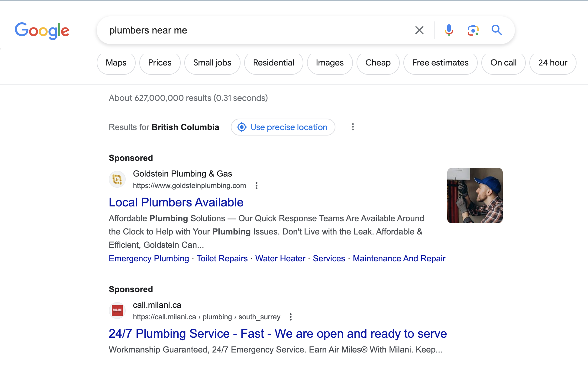
Task: Select the Images filter tab
Action: coord(329,63)
